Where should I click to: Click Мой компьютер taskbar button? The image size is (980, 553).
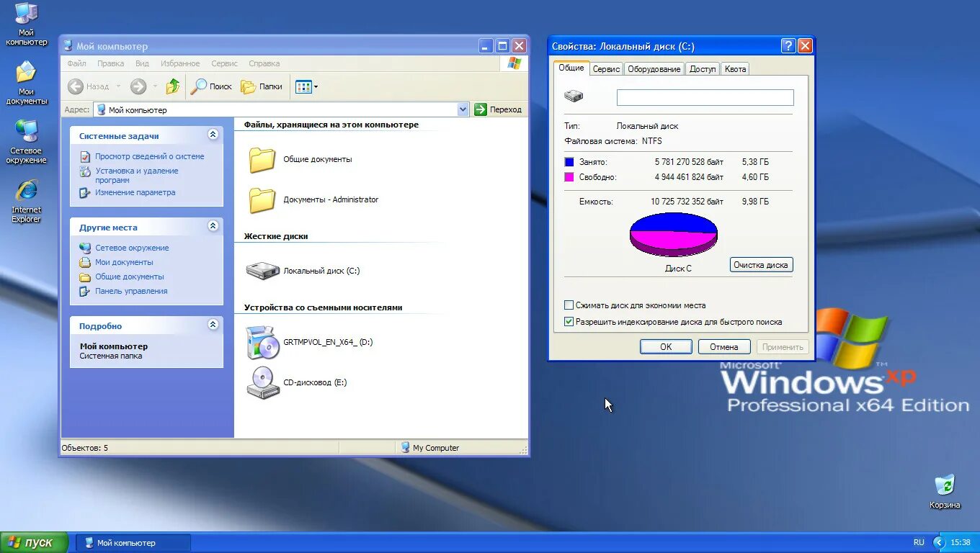pos(133,543)
